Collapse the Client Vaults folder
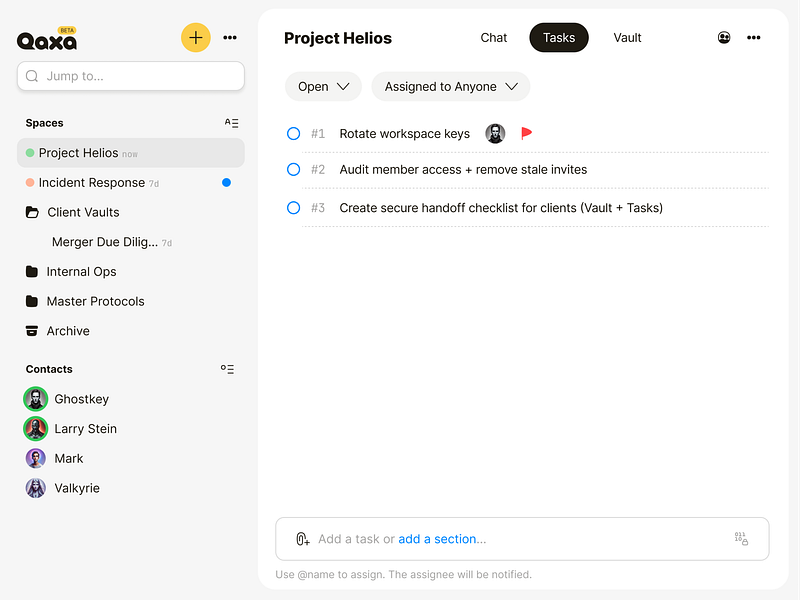 pyautogui.click(x=32, y=212)
